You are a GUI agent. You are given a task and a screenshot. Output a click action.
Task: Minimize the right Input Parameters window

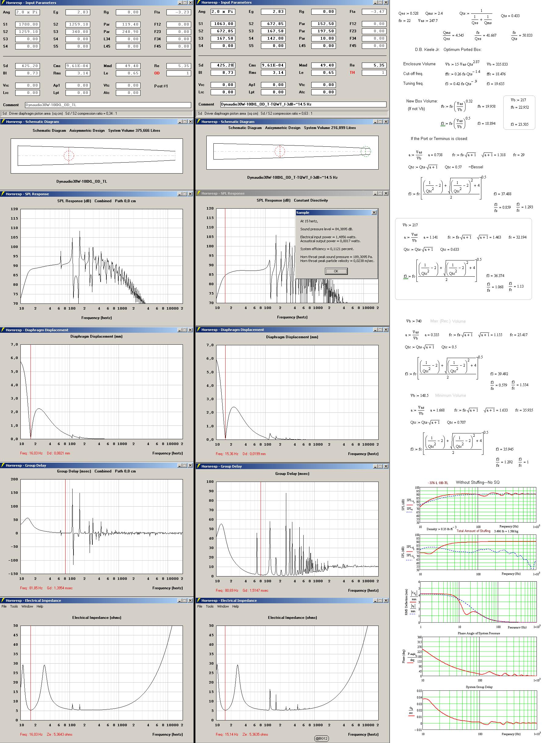(375, 2)
